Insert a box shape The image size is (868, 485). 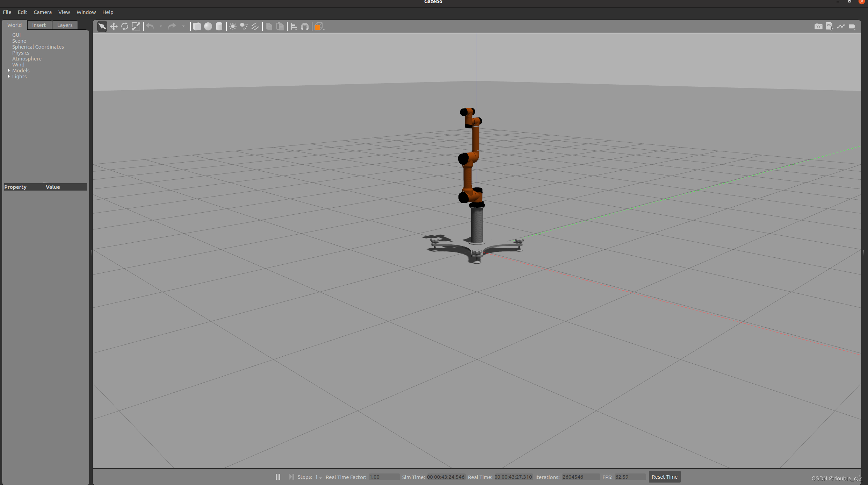pyautogui.click(x=197, y=27)
